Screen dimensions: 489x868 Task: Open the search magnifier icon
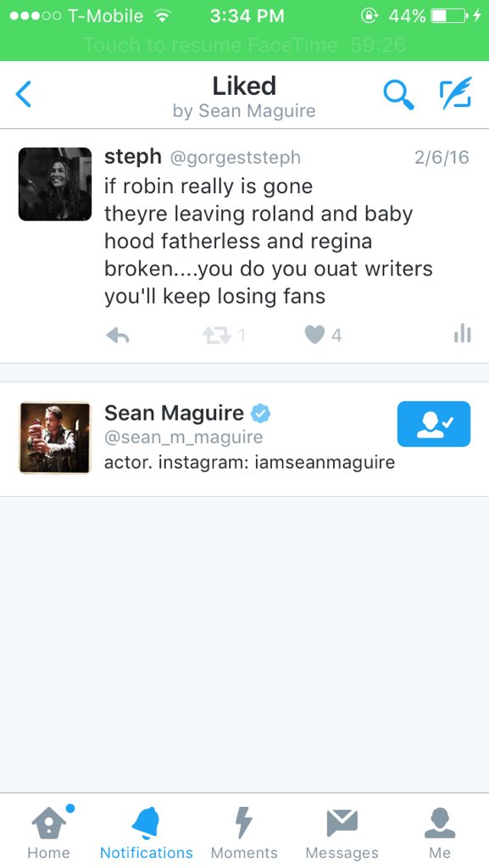click(398, 94)
